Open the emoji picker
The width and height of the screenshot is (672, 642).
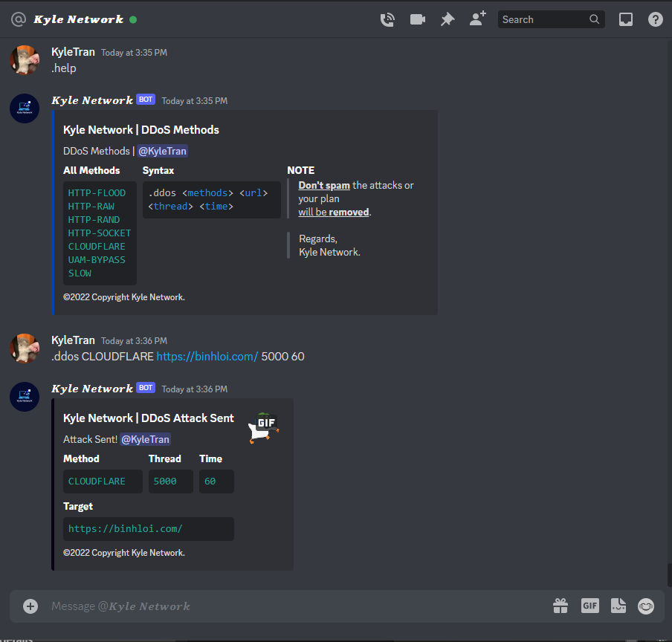[x=646, y=606]
